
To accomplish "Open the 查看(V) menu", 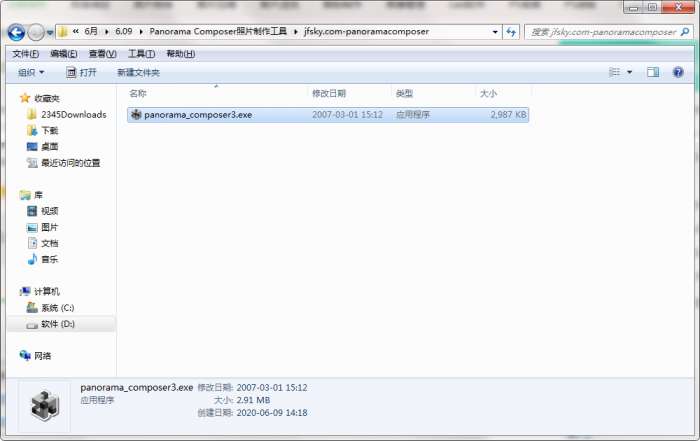I will [103, 54].
